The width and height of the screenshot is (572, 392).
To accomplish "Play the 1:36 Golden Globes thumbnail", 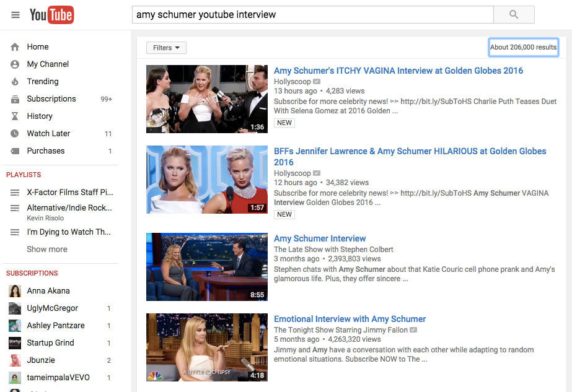I will tap(207, 99).
